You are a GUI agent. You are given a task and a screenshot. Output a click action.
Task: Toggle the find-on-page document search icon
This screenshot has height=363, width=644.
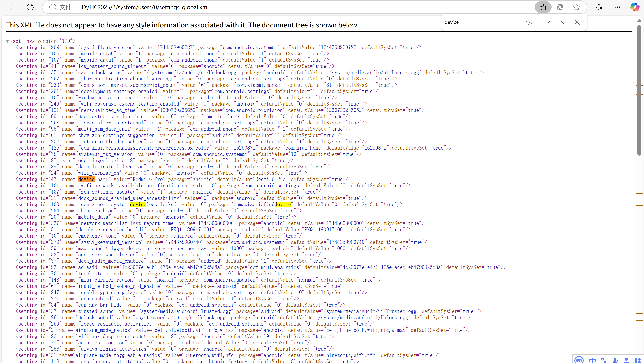(x=543, y=7)
